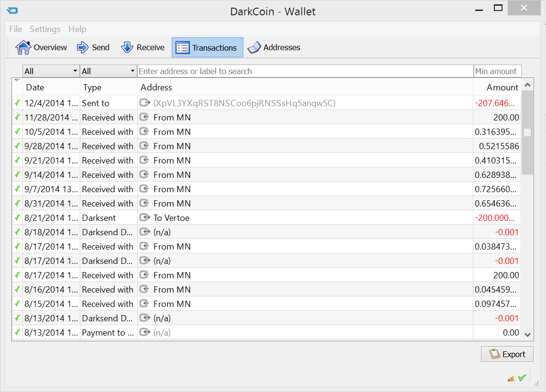
Task: Click the confirmed checkmark on 8/21/2014 row
Action: coord(17,218)
